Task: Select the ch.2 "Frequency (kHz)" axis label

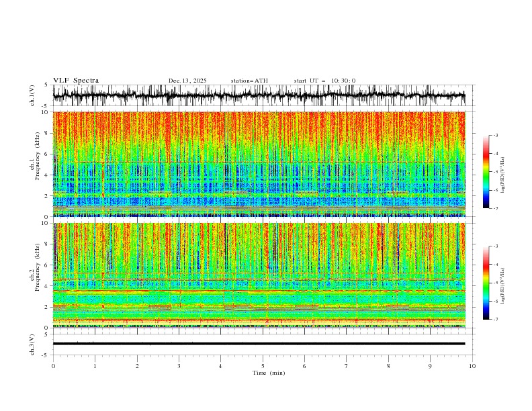Action: coord(38,266)
